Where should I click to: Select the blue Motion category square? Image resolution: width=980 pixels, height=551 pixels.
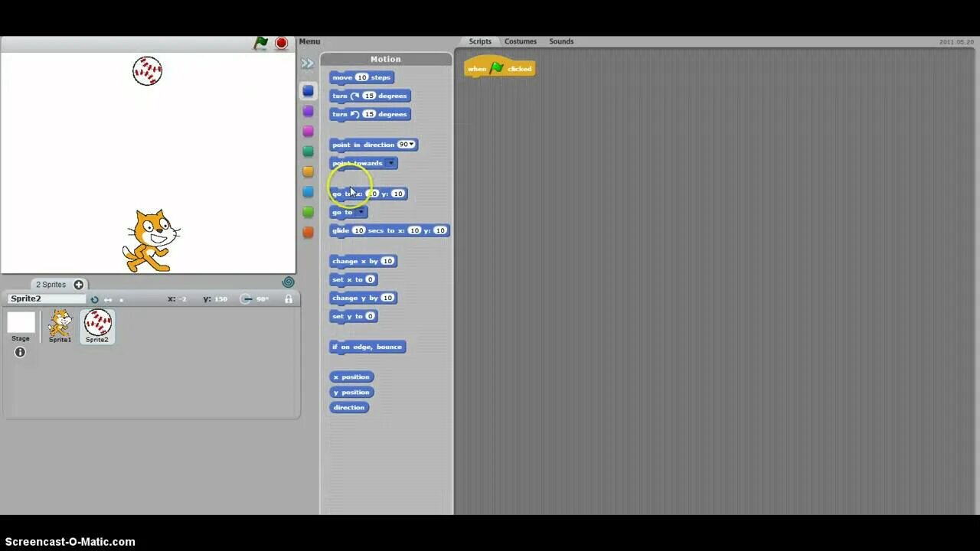308,90
